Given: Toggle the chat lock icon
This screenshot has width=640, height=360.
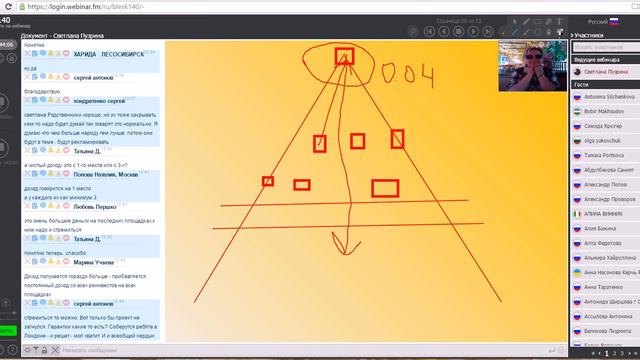Looking at the screenshot, I should point(44,350).
